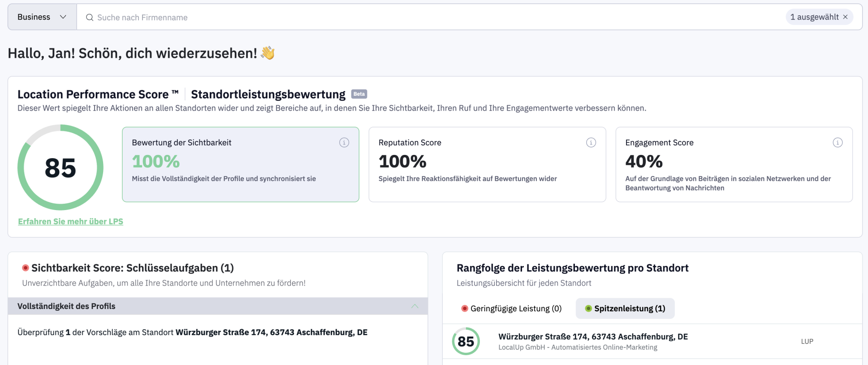Click the search magnifier icon
The image size is (868, 365).
tap(90, 18)
